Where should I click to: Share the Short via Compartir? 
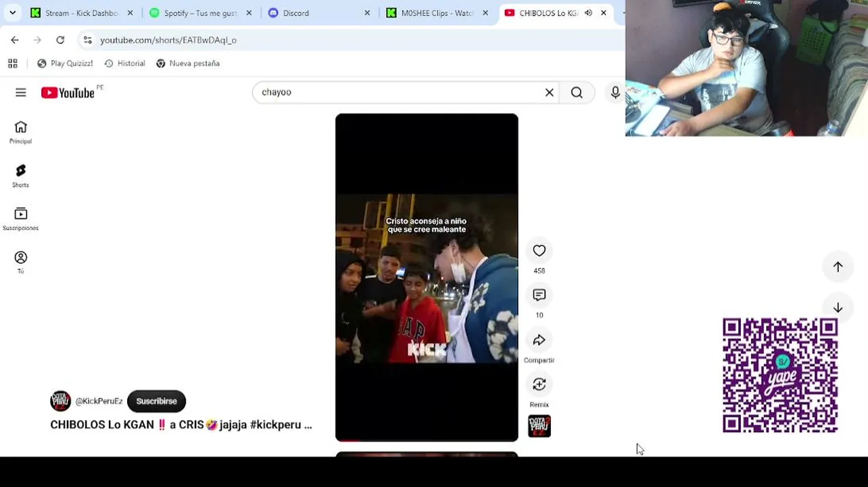(x=539, y=340)
